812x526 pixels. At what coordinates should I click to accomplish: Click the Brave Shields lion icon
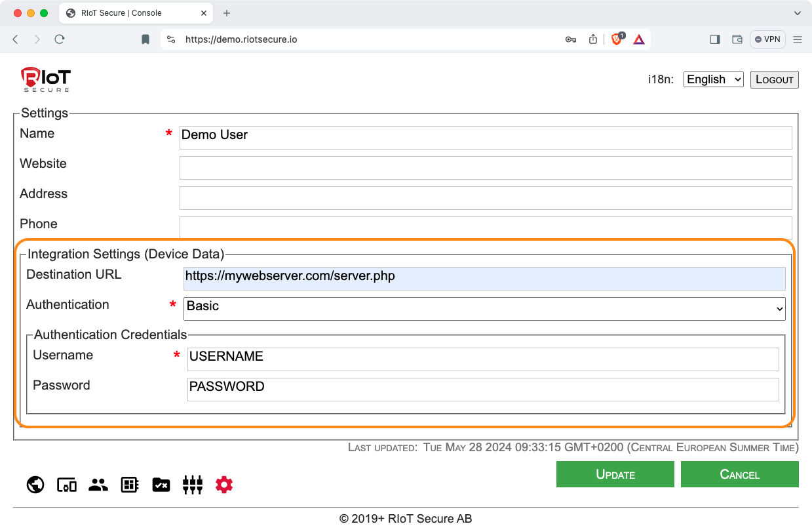click(617, 39)
